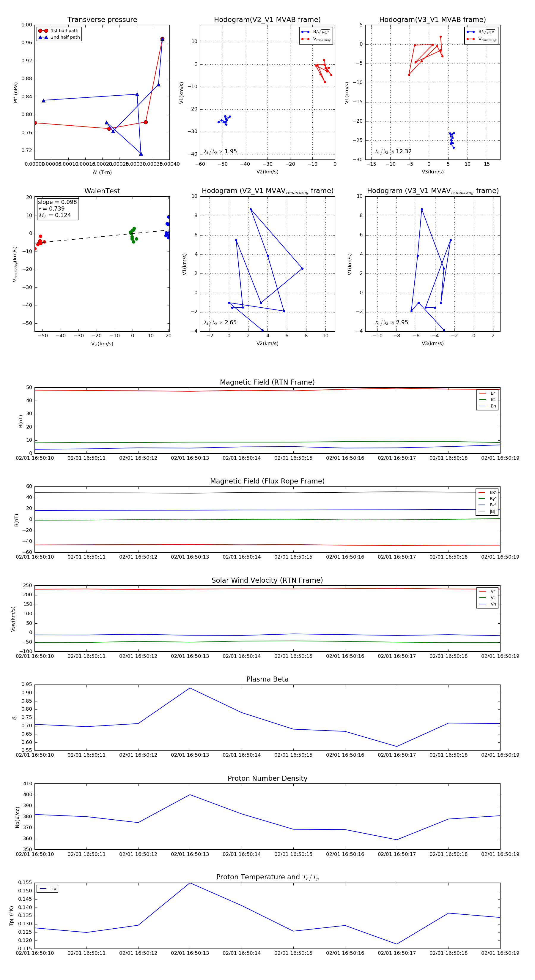Click the "Pt' (nPa)" y-axis label
Screen dimensions: 535x980
click(x=15, y=92)
